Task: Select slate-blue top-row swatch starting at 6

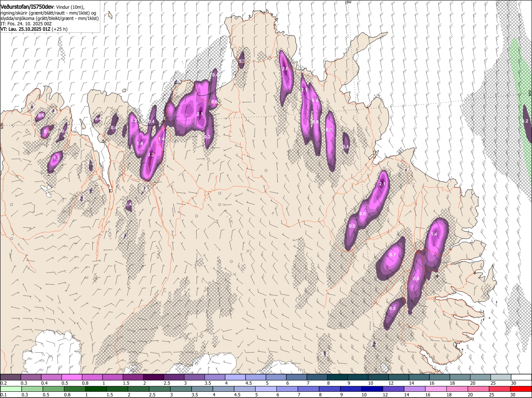Action: [296, 377]
